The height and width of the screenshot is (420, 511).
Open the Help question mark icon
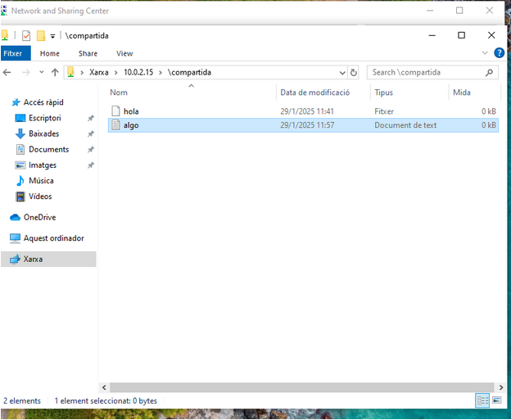pyautogui.click(x=499, y=53)
